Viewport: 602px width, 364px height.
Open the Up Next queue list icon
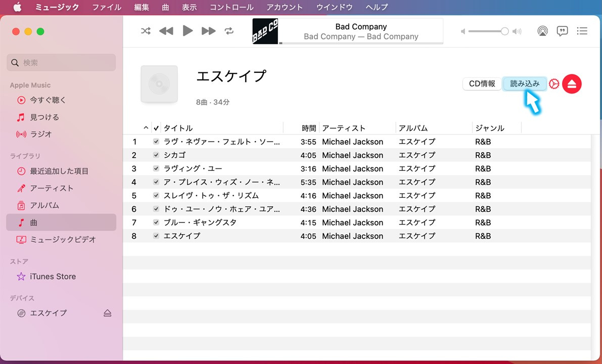point(582,31)
